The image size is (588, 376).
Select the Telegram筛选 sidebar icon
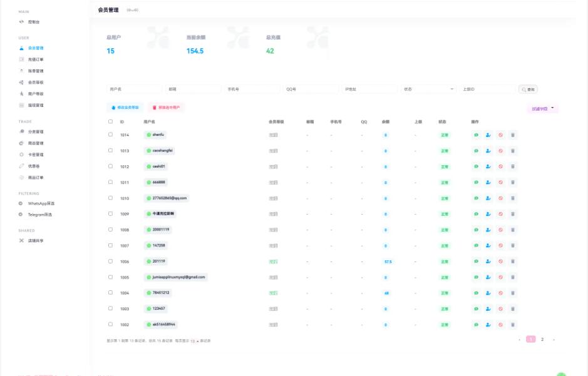coord(21,215)
